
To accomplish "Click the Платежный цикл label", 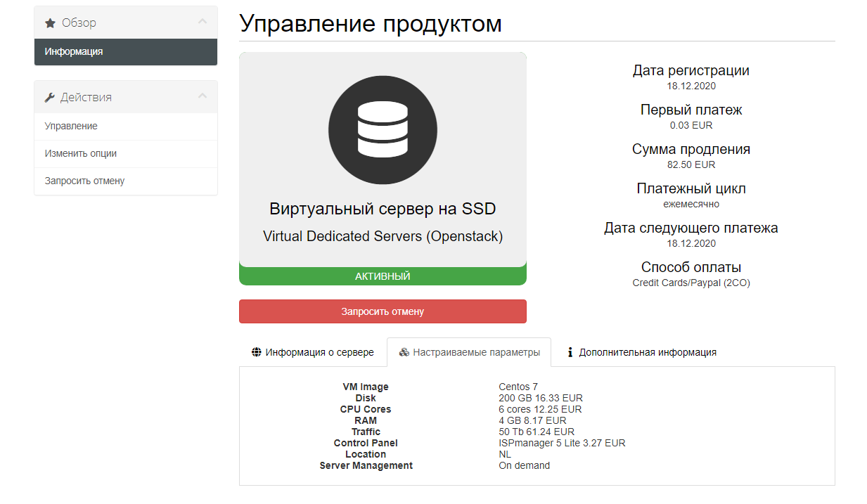I will [x=691, y=188].
